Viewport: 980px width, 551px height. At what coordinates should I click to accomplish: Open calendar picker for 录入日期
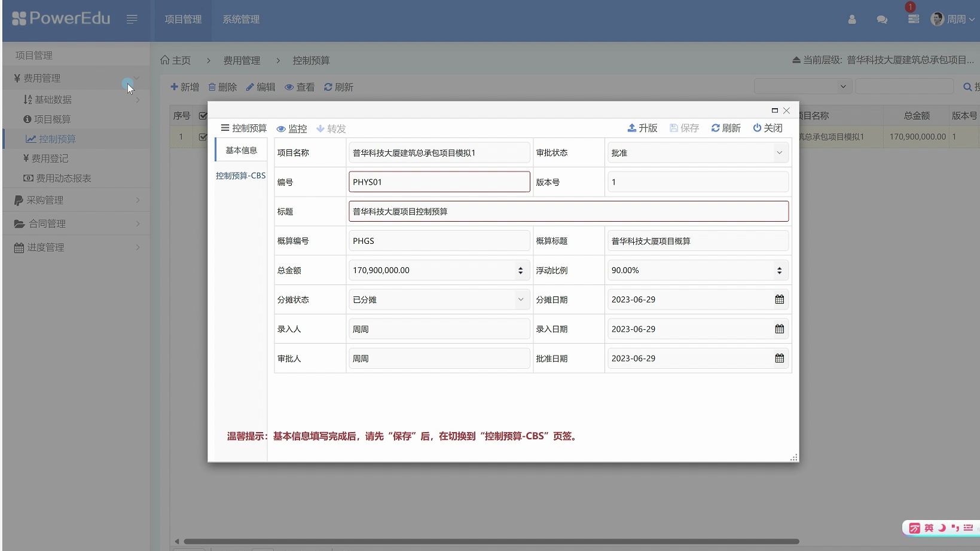780,329
